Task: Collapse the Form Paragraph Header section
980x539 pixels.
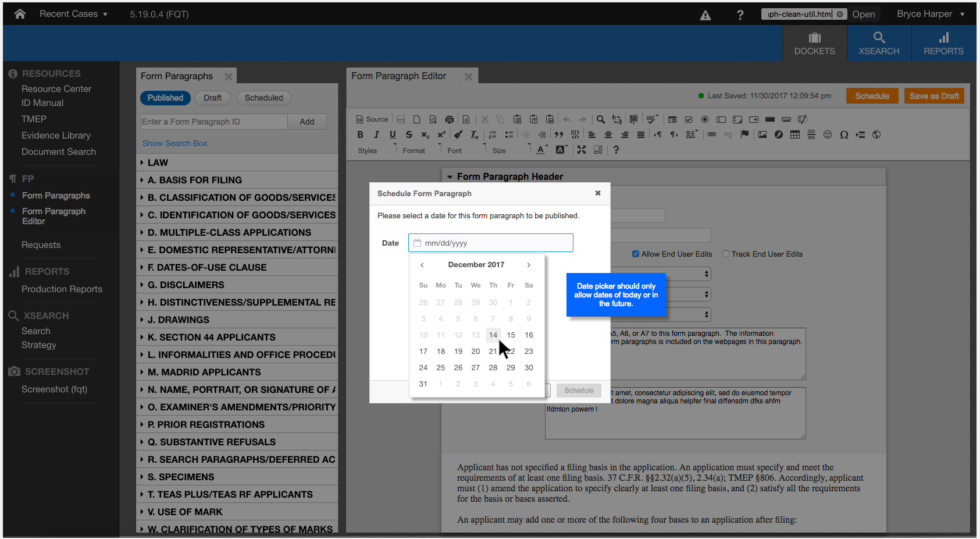Action: [x=450, y=177]
